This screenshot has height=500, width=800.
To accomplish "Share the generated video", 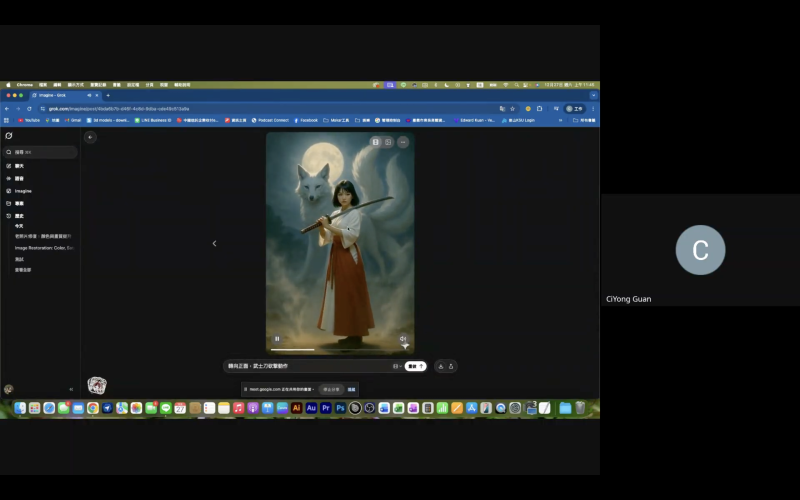I will click(x=452, y=366).
